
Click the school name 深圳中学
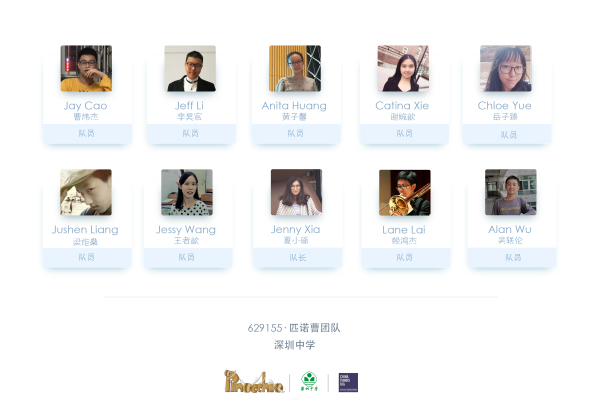tap(295, 345)
